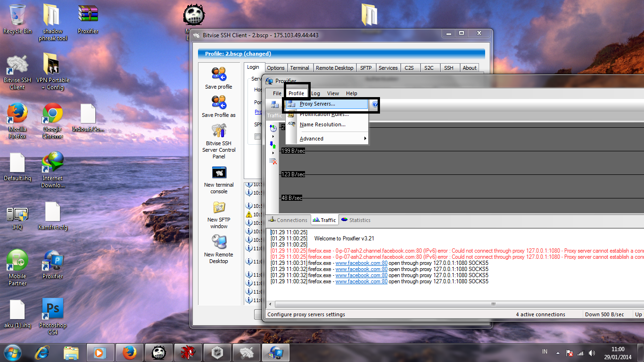Click the volume icon in system tray
The height and width of the screenshot is (362, 644).
coord(592,353)
